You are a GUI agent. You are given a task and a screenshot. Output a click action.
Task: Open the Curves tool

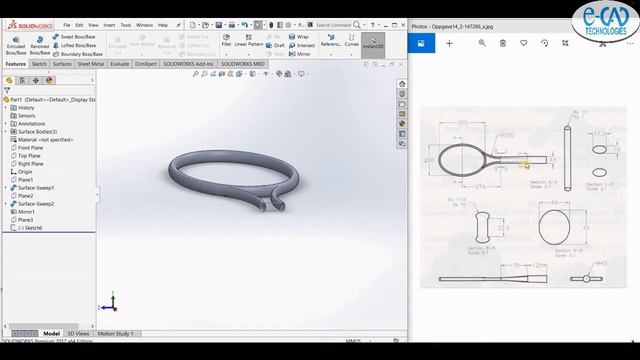pos(351,40)
